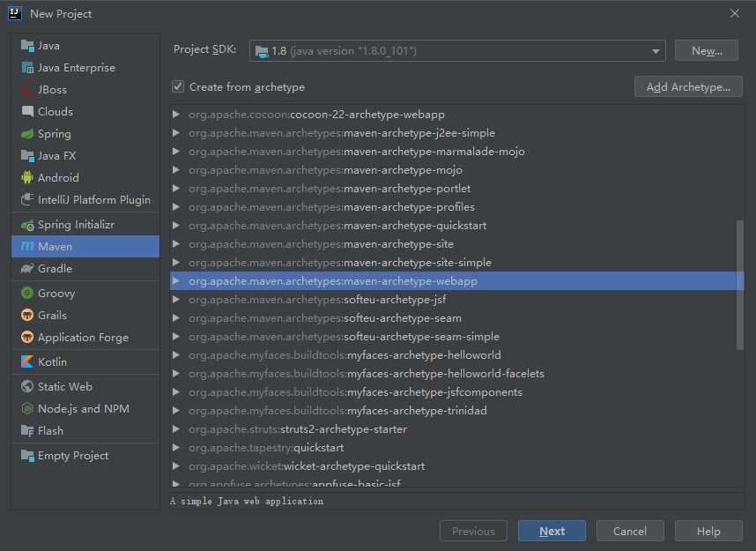
Task: Pick the JBoss icon in sidebar
Action: tap(27, 90)
